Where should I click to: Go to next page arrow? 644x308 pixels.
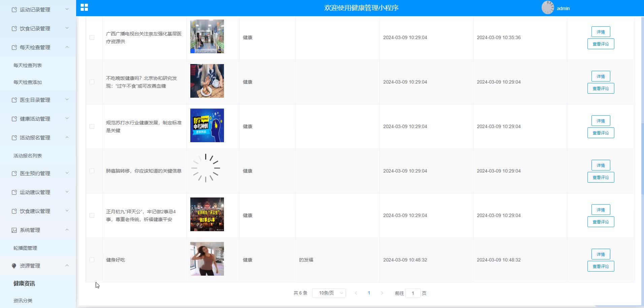[x=382, y=293]
